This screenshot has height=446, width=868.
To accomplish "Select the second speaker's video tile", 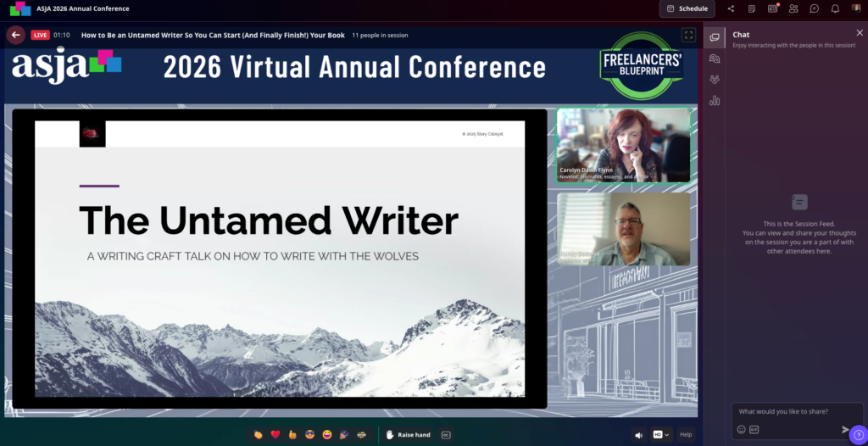I will click(623, 230).
